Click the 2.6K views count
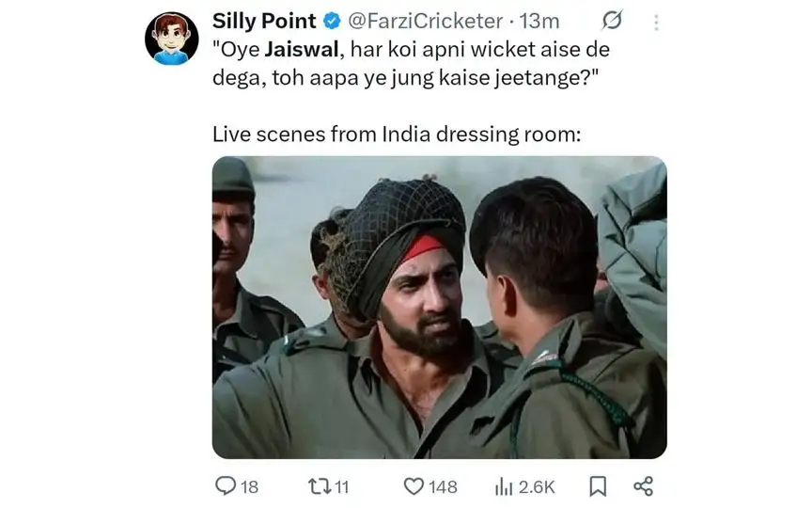 [537, 486]
